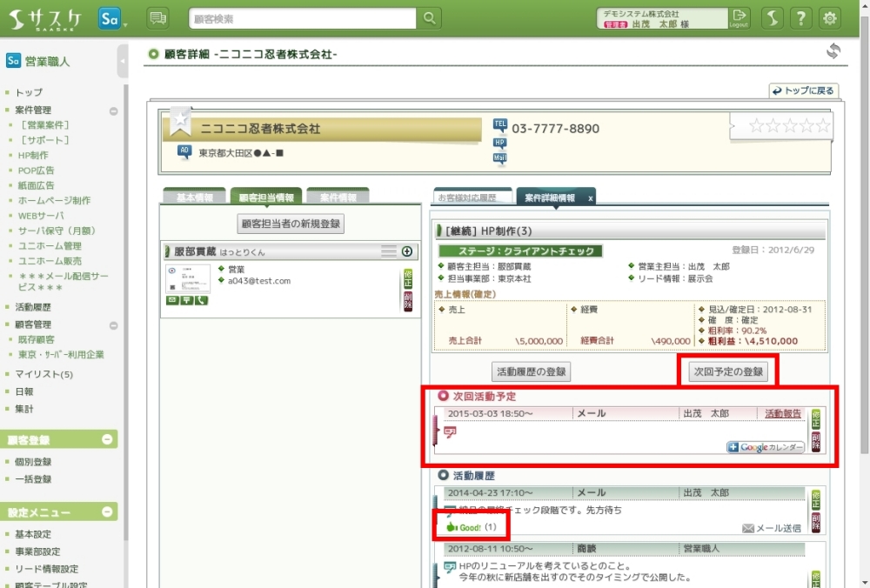Click the 営業職人 sidebar title

(48, 61)
